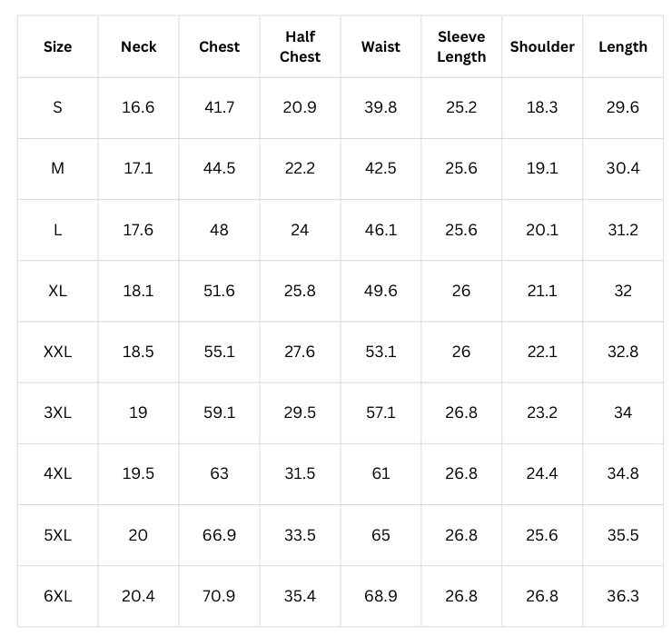Select the Sleeve Length column header
The image size is (672, 636).
click(461, 46)
